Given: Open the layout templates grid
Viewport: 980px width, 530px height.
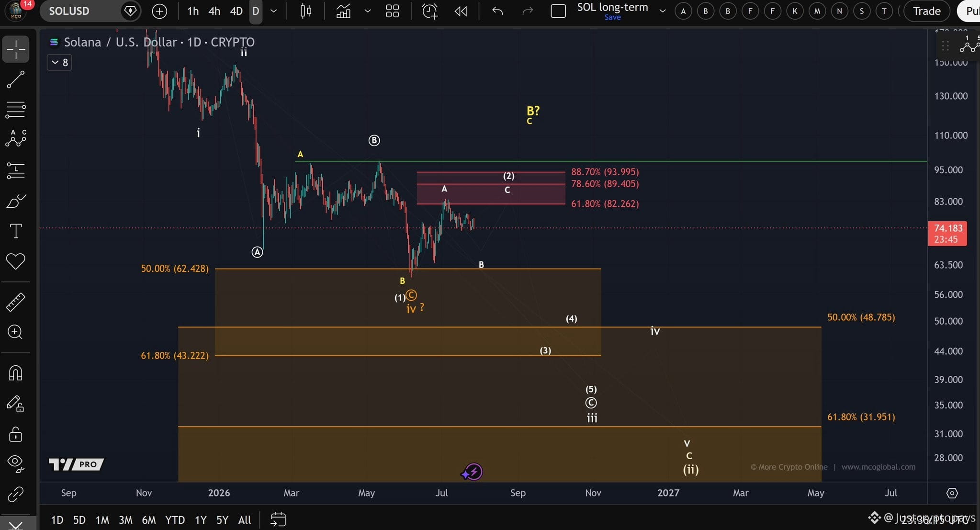Looking at the screenshot, I should tap(392, 11).
